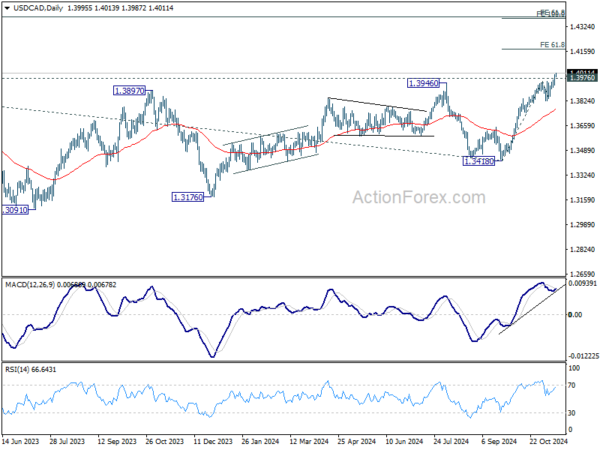Click the USDCAD,Daily chart title
The image size is (600, 450).
click(x=38, y=8)
